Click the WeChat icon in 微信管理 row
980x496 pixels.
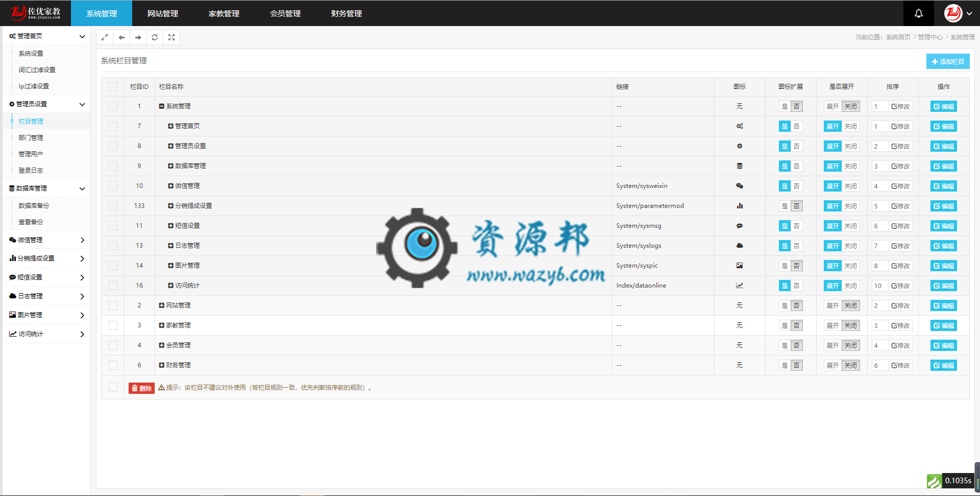coord(740,186)
